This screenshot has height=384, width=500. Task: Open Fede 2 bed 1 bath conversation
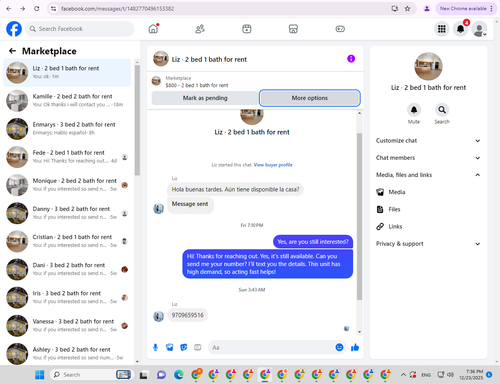coord(67,157)
